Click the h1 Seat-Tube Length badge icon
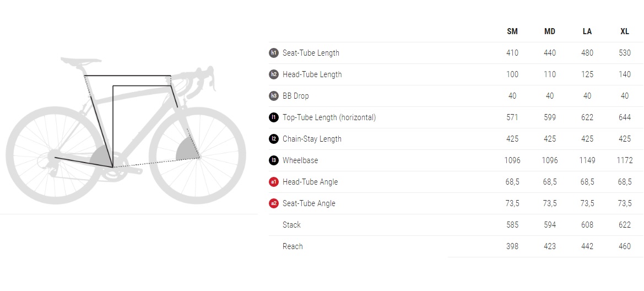The image size is (644, 291). 274,53
